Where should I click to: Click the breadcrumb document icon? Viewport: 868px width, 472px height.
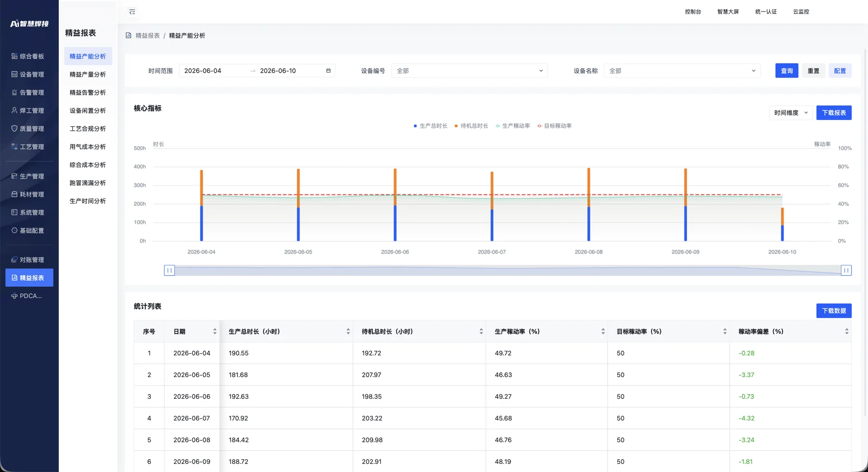129,36
